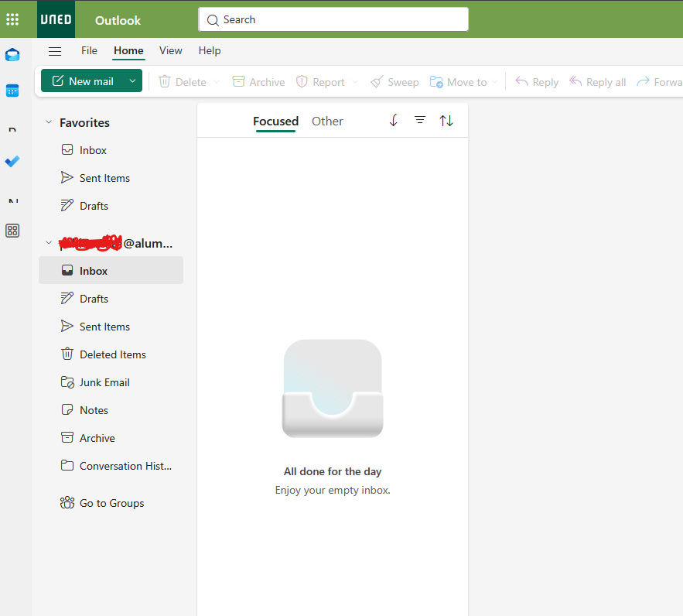This screenshot has width=683, height=616.
Task: Open the Report options dropdown arrow
Action: click(x=355, y=82)
